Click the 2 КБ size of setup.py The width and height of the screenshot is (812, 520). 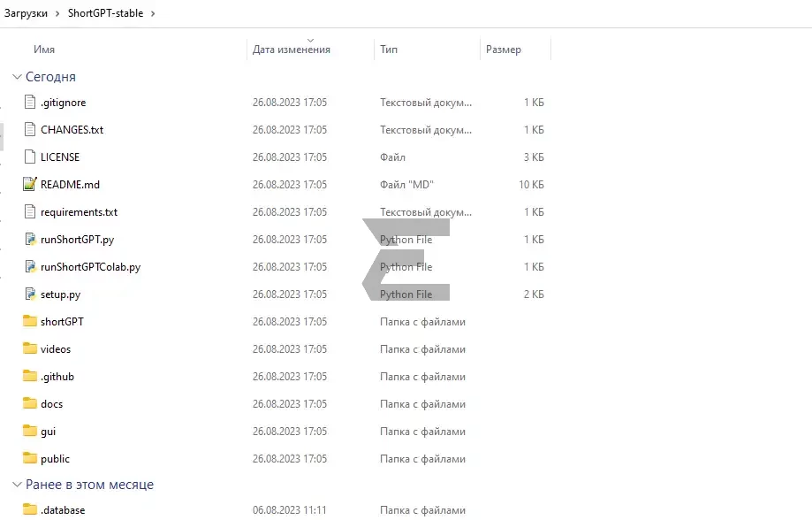pyautogui.click(x=534, y=294)
